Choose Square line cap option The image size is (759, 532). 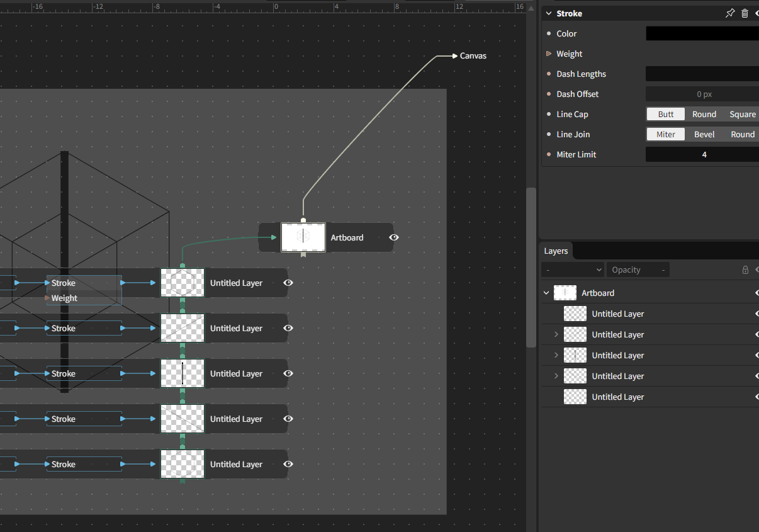click(742, 114)
